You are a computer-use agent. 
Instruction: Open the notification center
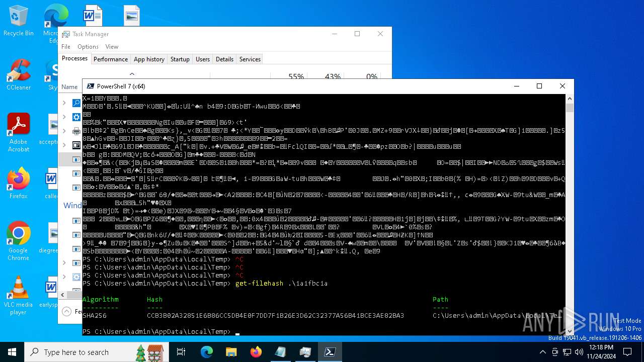point(627,352)
